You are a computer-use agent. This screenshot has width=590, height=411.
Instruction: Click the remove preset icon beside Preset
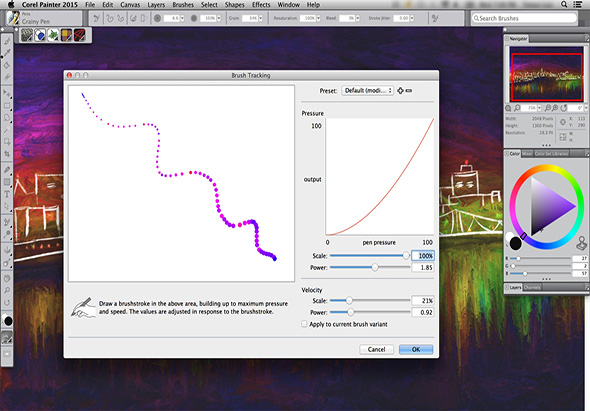point(409,90)
